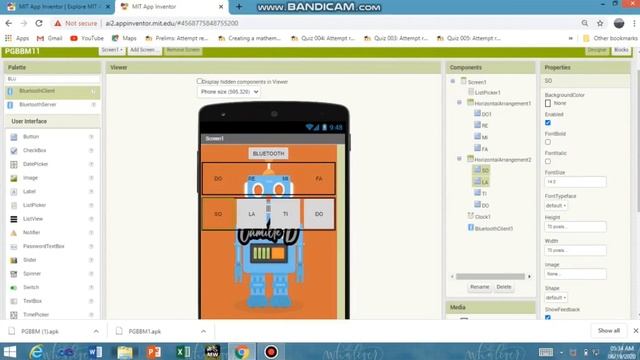Pick the ListPicker component in palette
Viewport: 640px width, 360px height.
pyautogui.click(x=34, y=205)
